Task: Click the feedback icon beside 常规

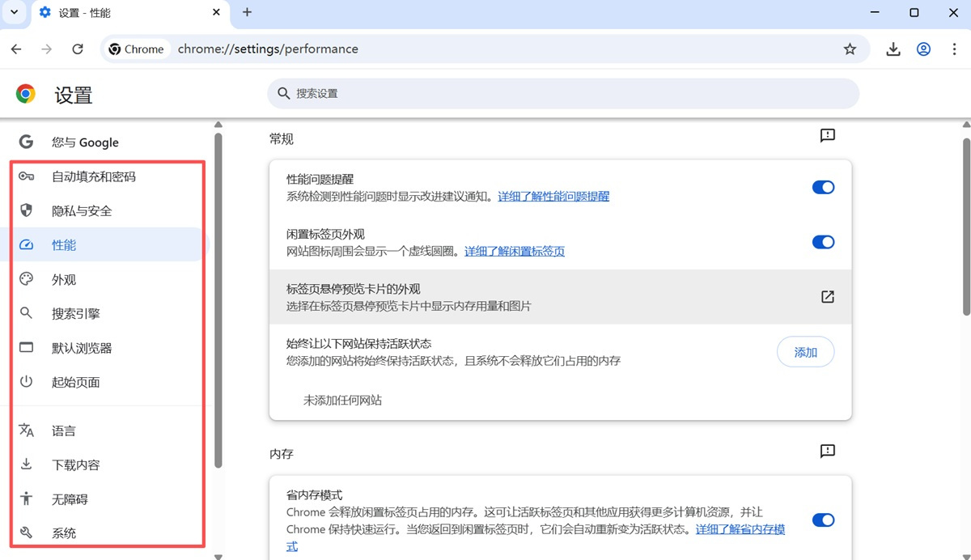Action: (826, 135)
